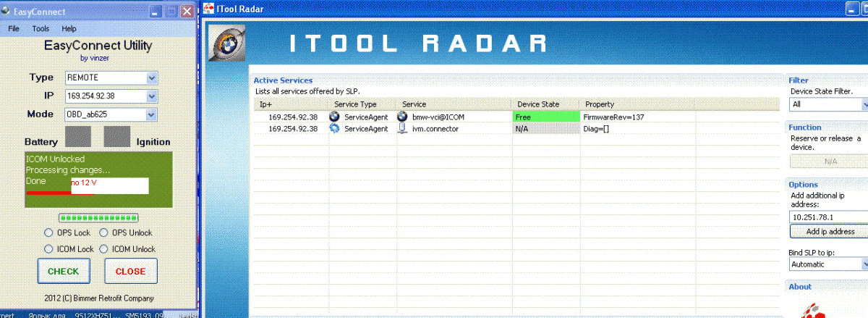Viewport: 868px width, 318px height.
Task: Minimize the EasyConnect window
Action: tap(156, 12)
